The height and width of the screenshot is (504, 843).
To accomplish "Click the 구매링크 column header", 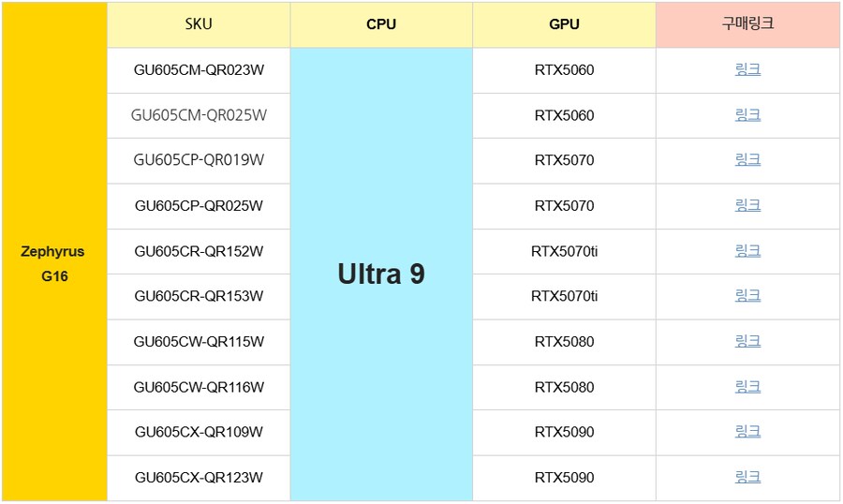I will 747,24.
